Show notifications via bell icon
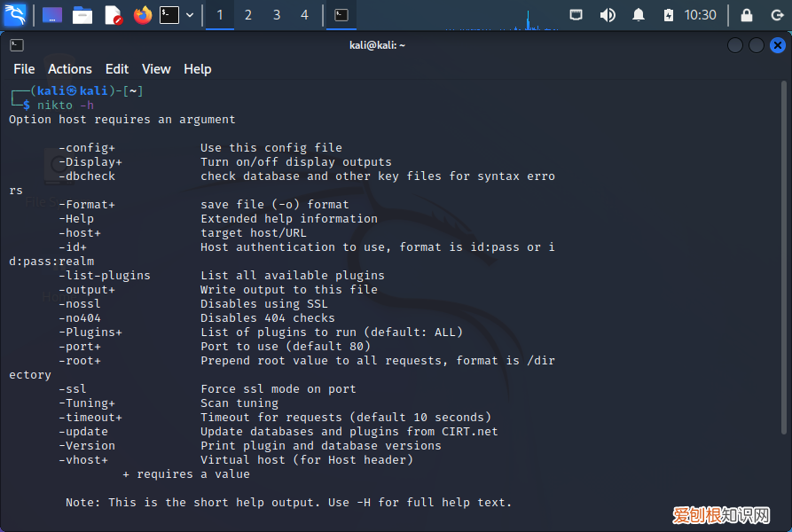Image resolution: width=792 pixels, height=532 pixels. coord(639,15)
